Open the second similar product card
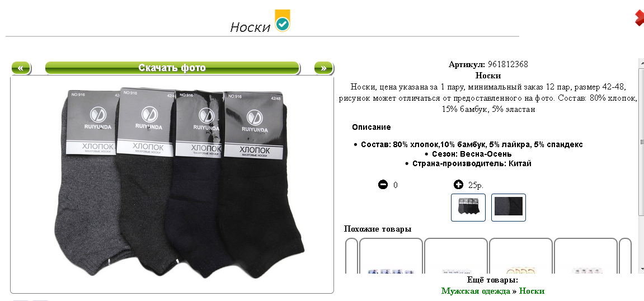This screenshot has height=301, width=644. tap(456, 256)
